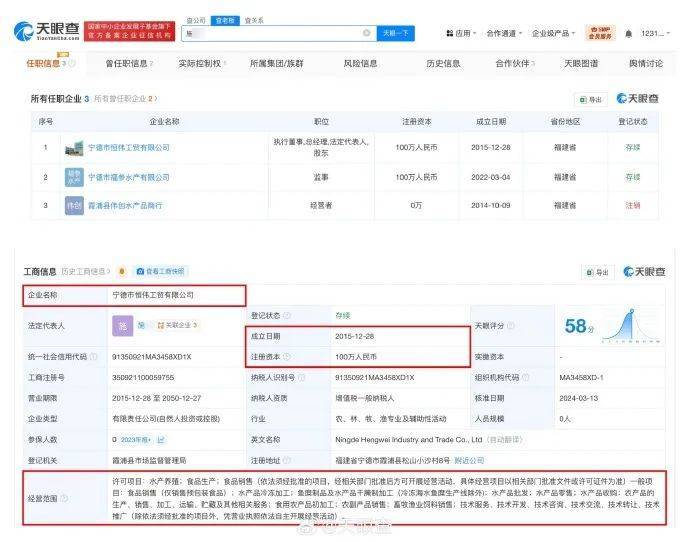Open the 参保人数 trend chart icon
Image resolution: width=690 pixels, height=542 pixels.
click(161, 439)
